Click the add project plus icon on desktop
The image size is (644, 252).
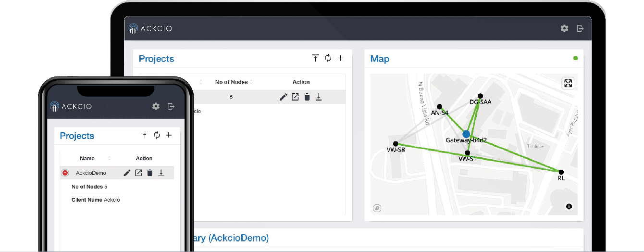pos(340,58)
